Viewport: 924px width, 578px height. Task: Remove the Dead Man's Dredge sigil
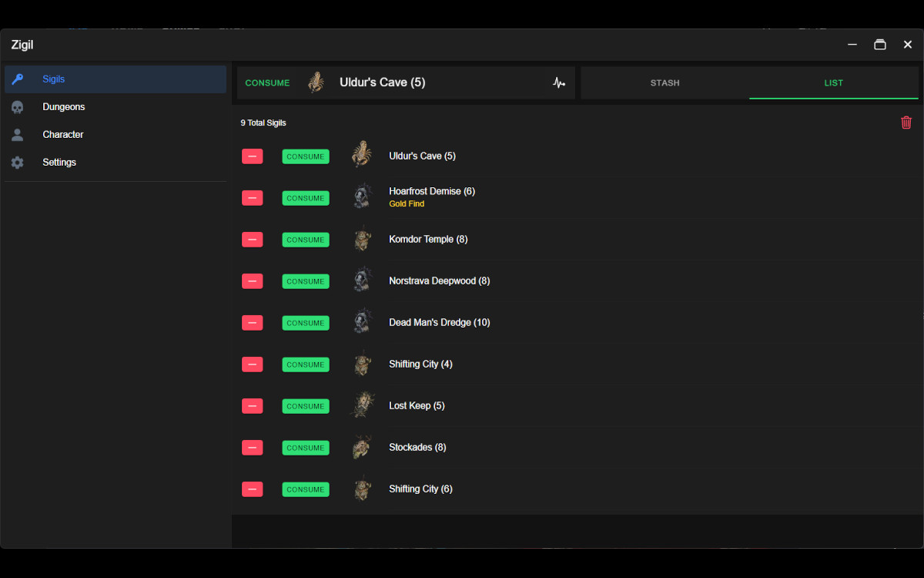point(253,323)
